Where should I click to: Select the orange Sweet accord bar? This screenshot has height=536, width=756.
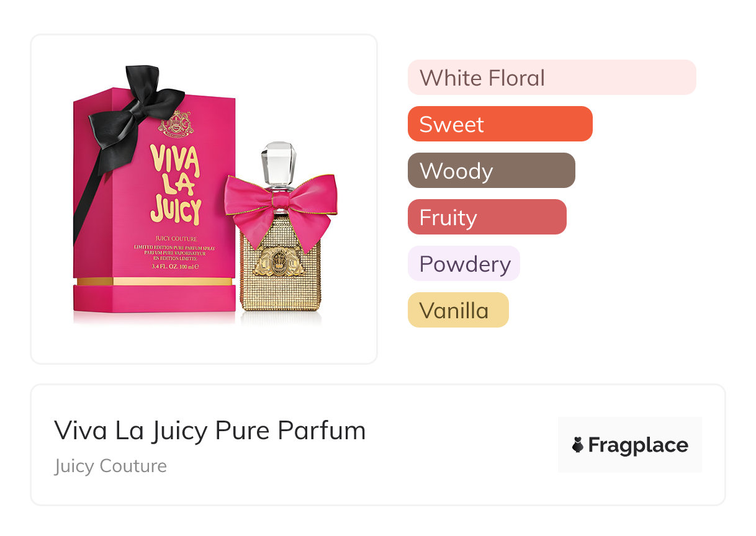pos(500,124)
